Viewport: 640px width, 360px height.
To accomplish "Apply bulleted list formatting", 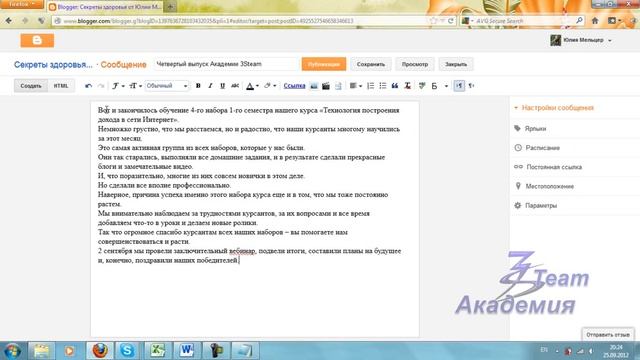I will click(382, 86).
